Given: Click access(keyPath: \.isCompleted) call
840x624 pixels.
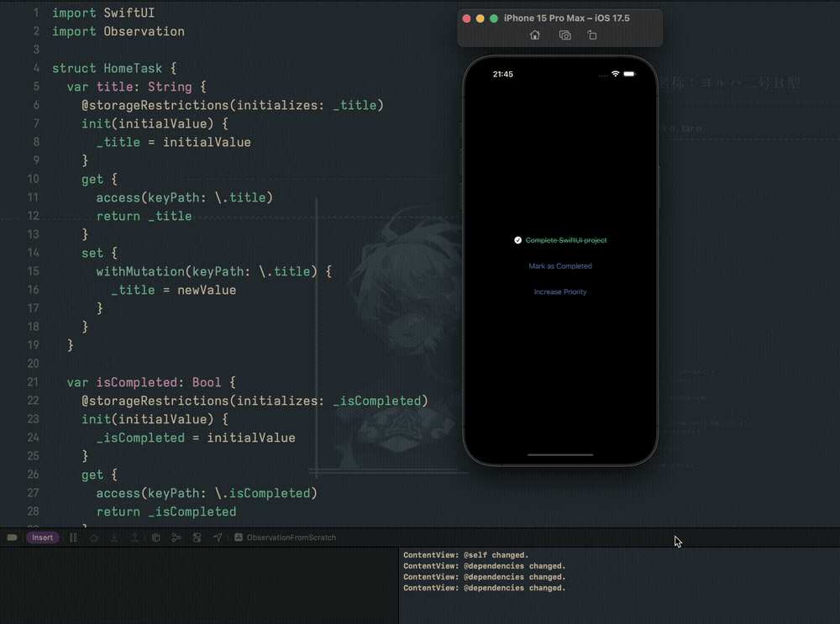Looking at the screenshot, I should [x=207, y=493].
